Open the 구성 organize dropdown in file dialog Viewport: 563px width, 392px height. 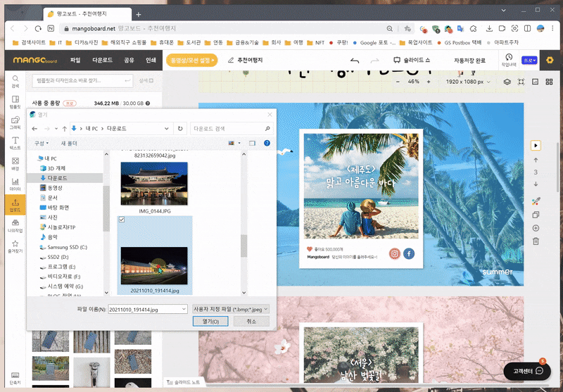point(42,144)
